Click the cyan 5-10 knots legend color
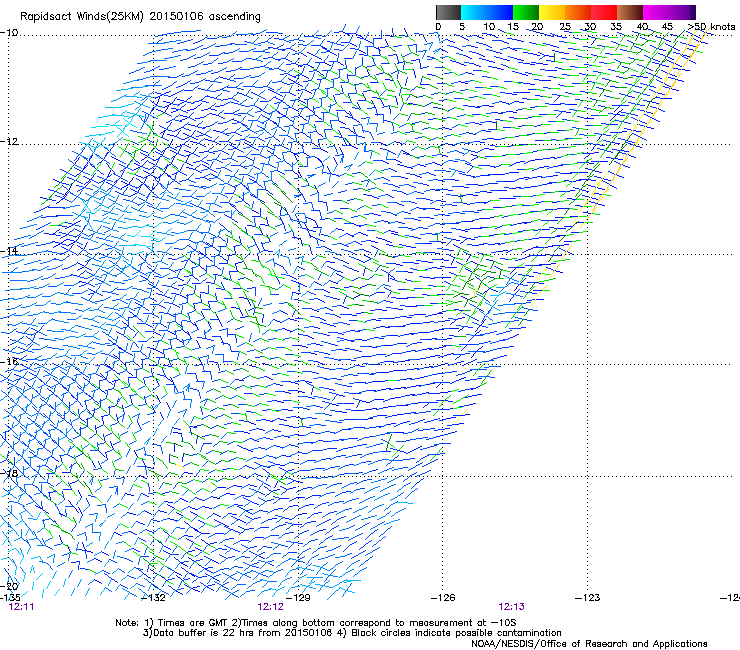This screenshot has width=740, height=650. 473,12
